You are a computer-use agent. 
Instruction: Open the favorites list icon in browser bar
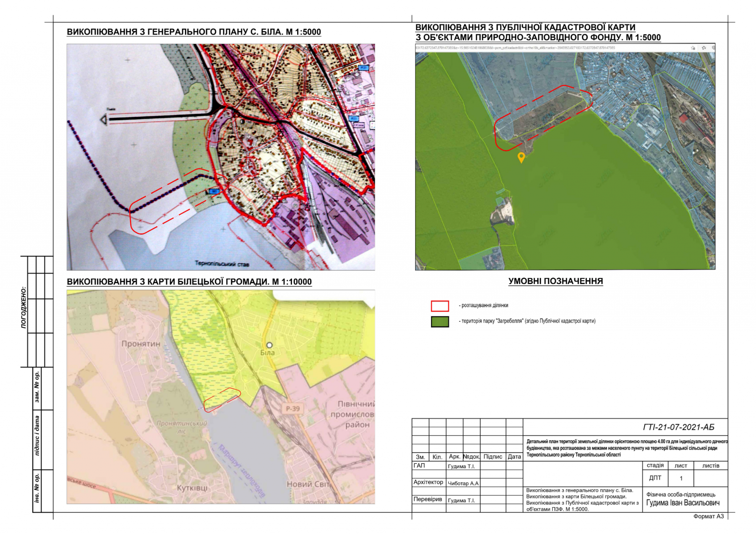704,48
